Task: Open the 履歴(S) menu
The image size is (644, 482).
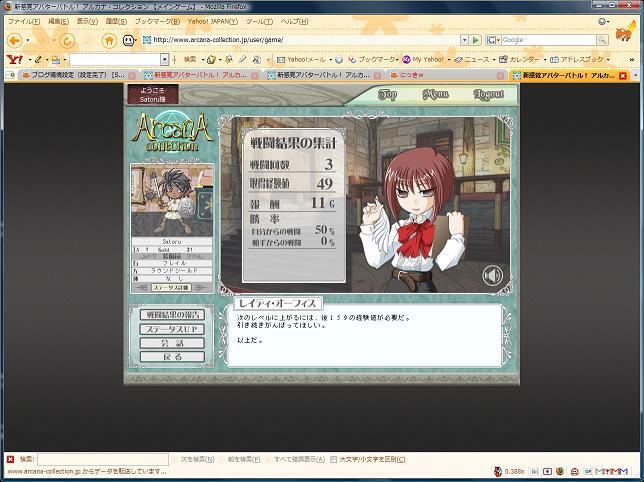Action: (116, 21)
